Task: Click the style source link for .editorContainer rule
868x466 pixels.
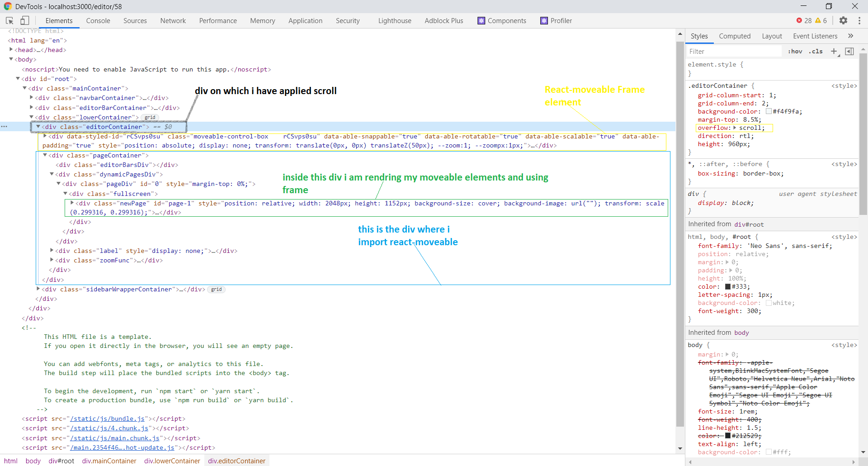Action: tap(844, 86)
